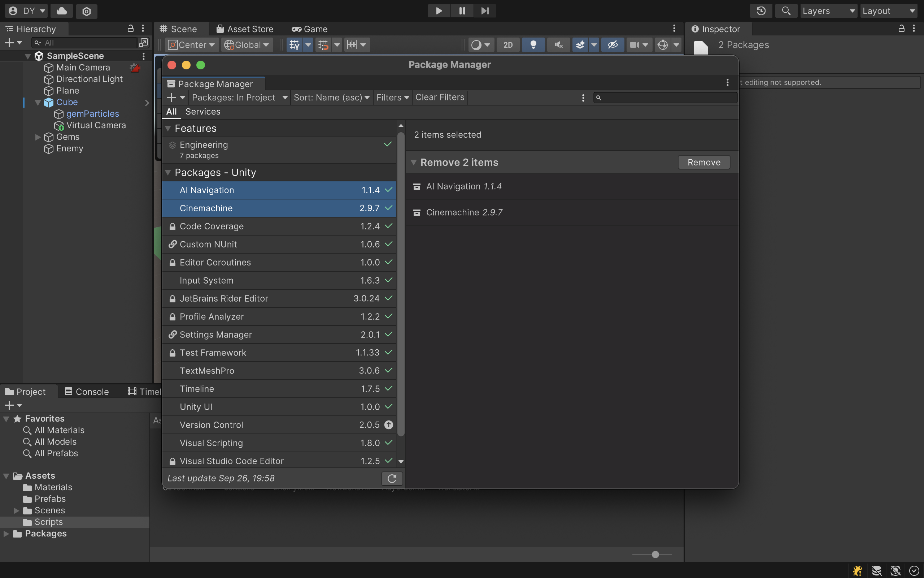This screenshot has height=578, width=924.
Task: Switch to the Services tab
Action: tap(203, 112)
